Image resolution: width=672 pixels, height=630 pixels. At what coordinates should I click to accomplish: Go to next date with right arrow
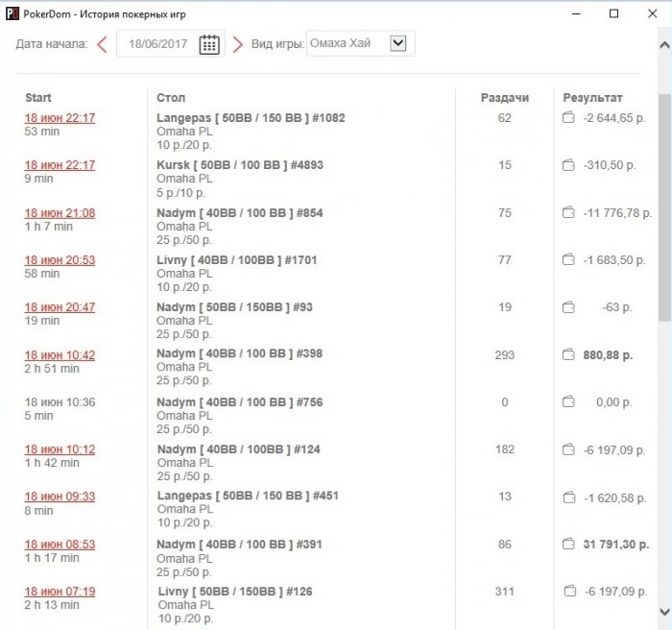[237, 44]
